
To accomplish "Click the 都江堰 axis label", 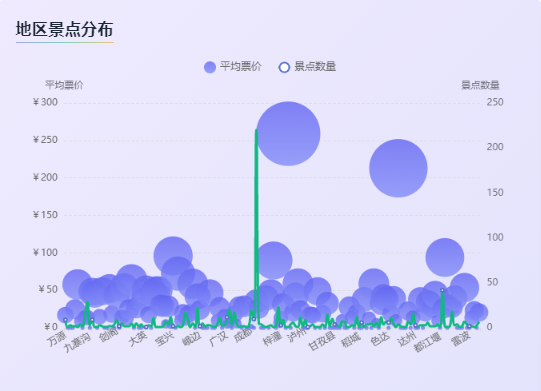I will tap(428, 342).
